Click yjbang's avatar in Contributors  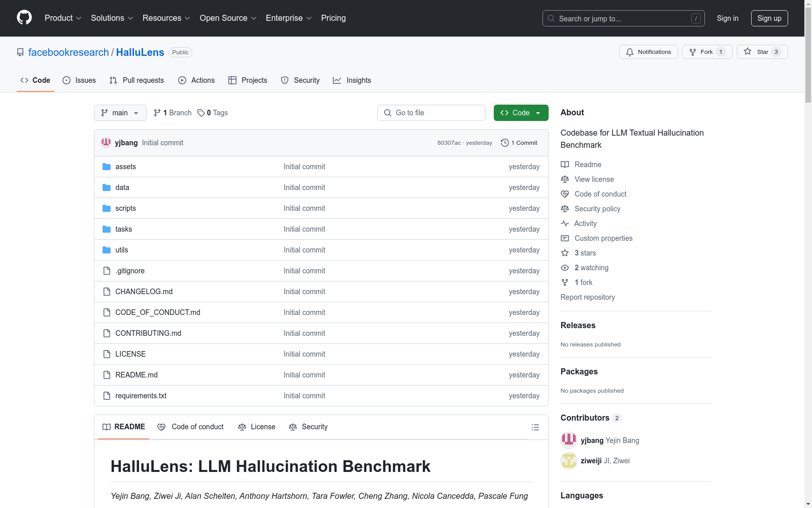pos(568,440)
